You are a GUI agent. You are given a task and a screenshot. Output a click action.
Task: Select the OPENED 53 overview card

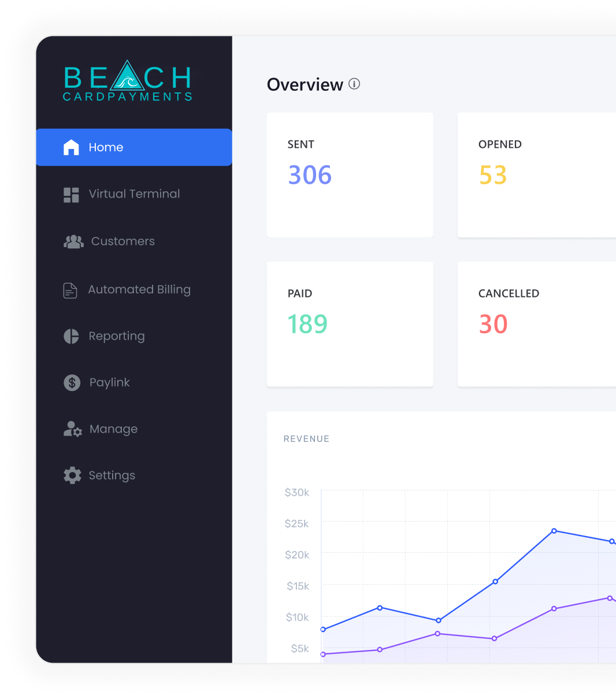pos(537,174)
